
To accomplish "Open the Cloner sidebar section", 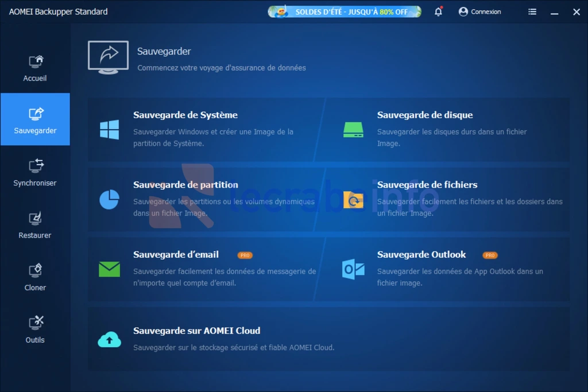I will click(35, 277).
